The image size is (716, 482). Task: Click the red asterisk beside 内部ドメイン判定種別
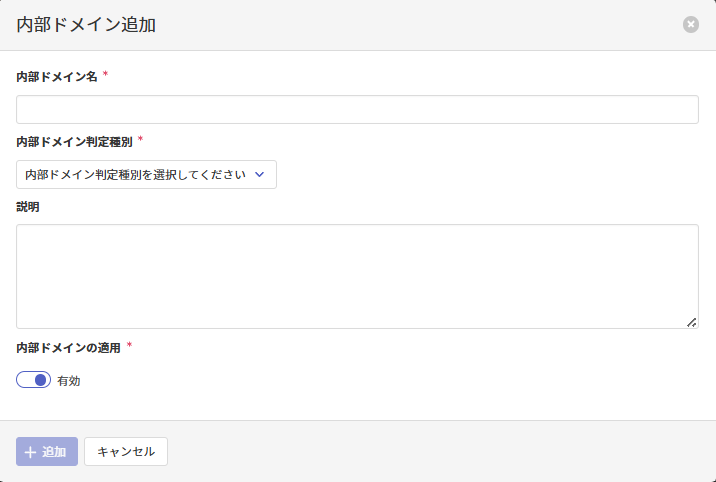[x=140, y=140]
